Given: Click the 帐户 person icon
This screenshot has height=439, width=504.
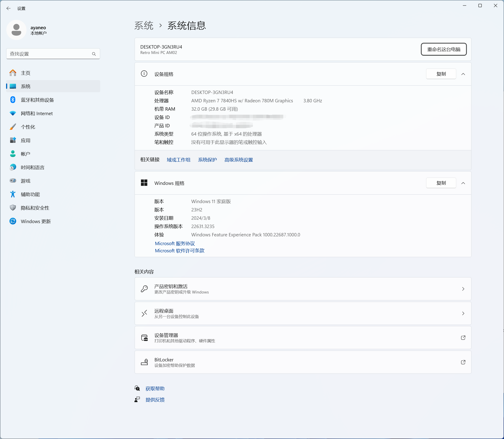Looking at the screenshot, I should [13, 154].
